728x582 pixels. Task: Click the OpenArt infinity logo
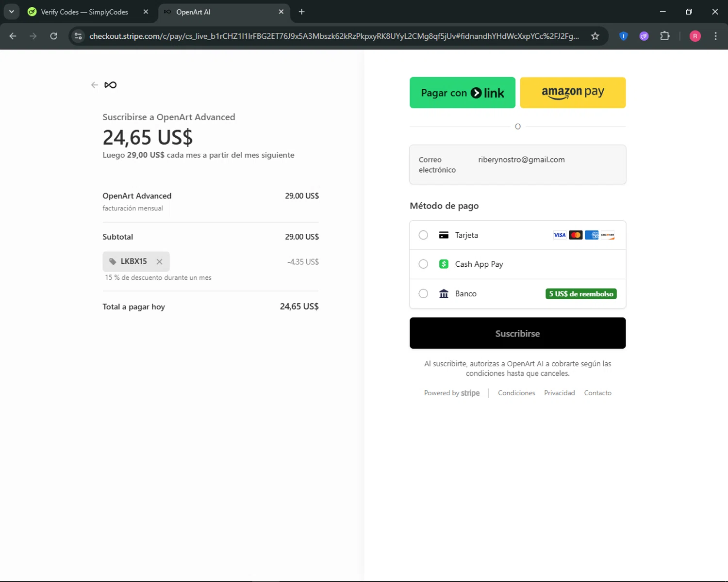(x=111, y=85)
